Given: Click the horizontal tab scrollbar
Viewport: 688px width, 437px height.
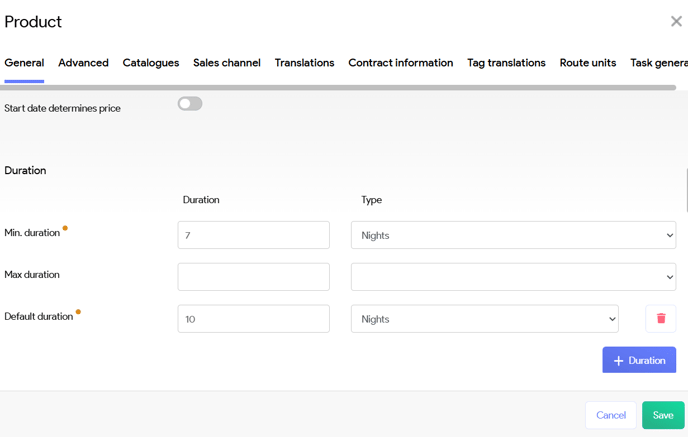Looking at the screenshot, I should 340,88.
